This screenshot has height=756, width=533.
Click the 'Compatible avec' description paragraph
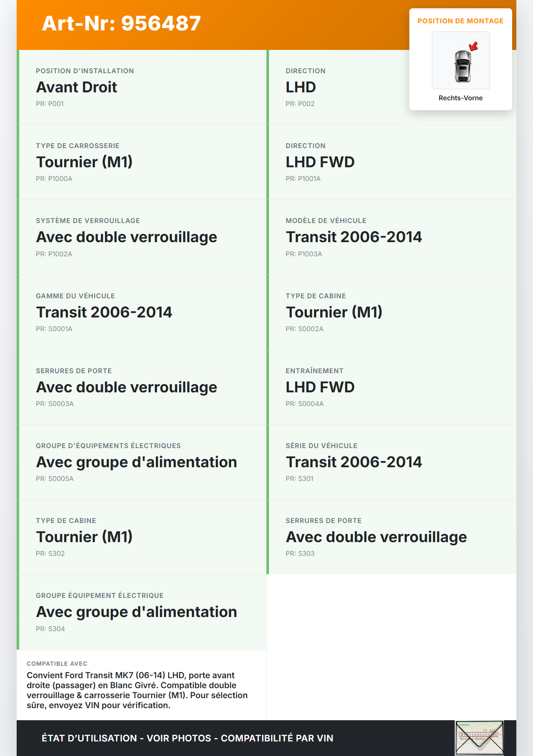click(x=137, y=690)
